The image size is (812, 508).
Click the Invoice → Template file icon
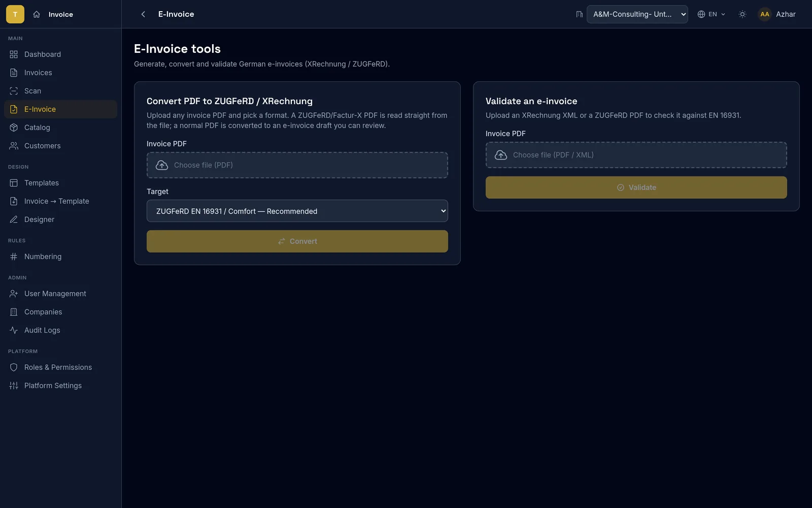click(14, 201)
